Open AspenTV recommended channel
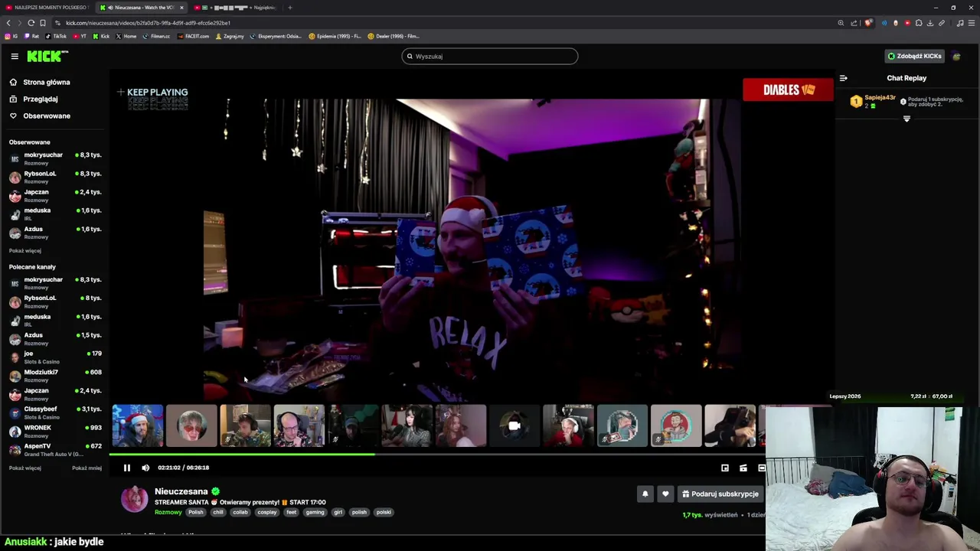The width and height of the screenshot is (980, 551). tap(55, 449)
